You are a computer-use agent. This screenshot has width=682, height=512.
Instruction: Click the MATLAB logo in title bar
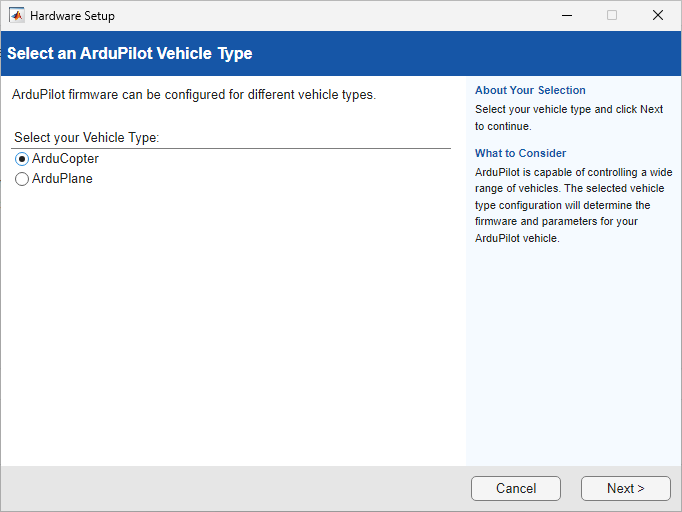(17, 16)
